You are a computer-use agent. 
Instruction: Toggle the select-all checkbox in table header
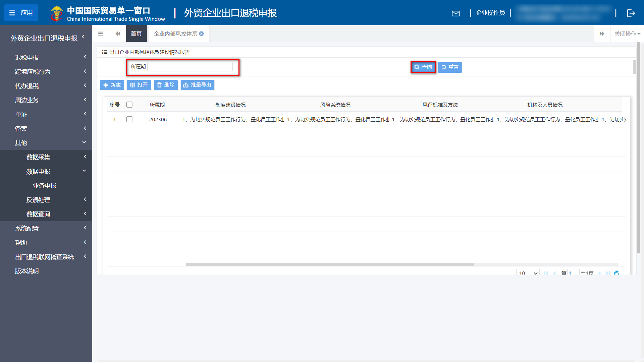pyautogui.click(x=129, y=104)
